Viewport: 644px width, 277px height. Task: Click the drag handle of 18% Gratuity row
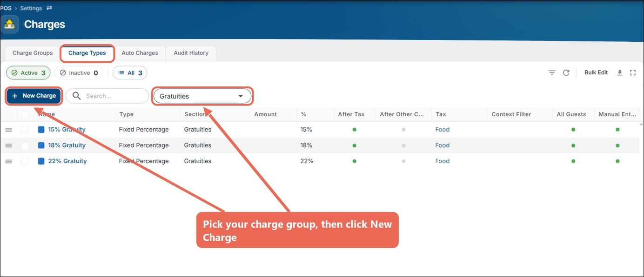[x=9, y=145]
